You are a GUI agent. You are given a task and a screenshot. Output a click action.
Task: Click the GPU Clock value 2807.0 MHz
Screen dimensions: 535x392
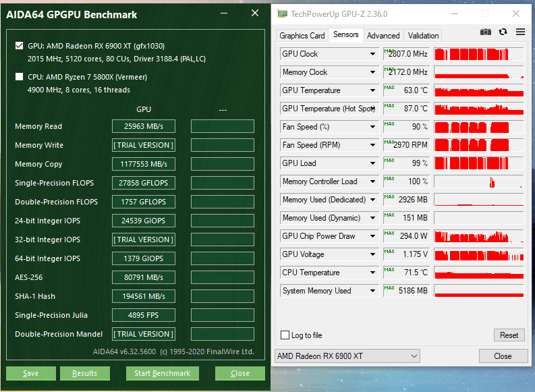tap(407, 54)
